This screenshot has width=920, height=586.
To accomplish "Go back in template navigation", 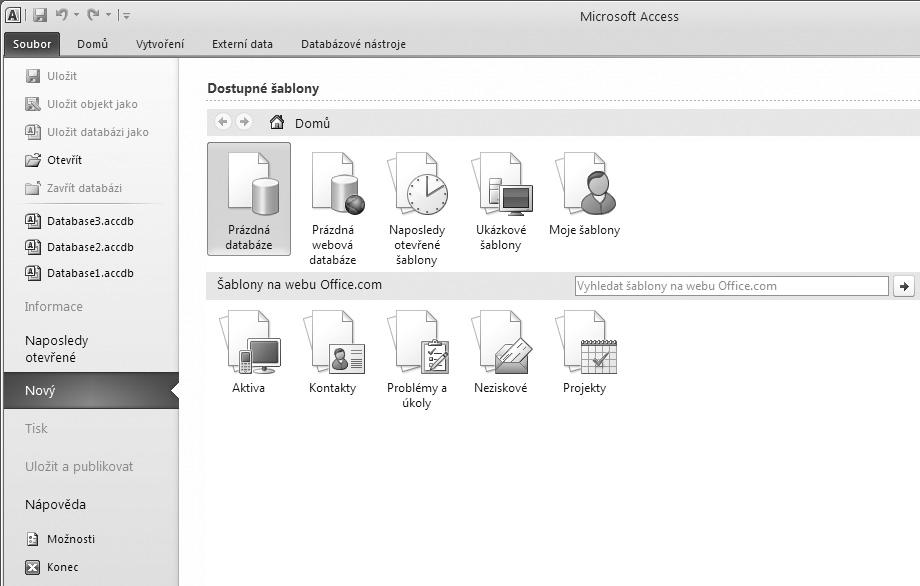I will click(223, 122).
